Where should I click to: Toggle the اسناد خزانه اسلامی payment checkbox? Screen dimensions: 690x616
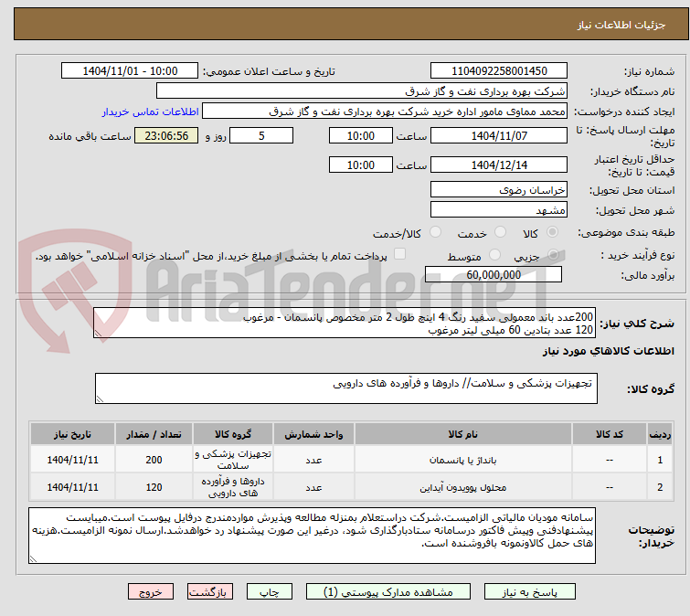pyautogui.click(x=399, y=254)
